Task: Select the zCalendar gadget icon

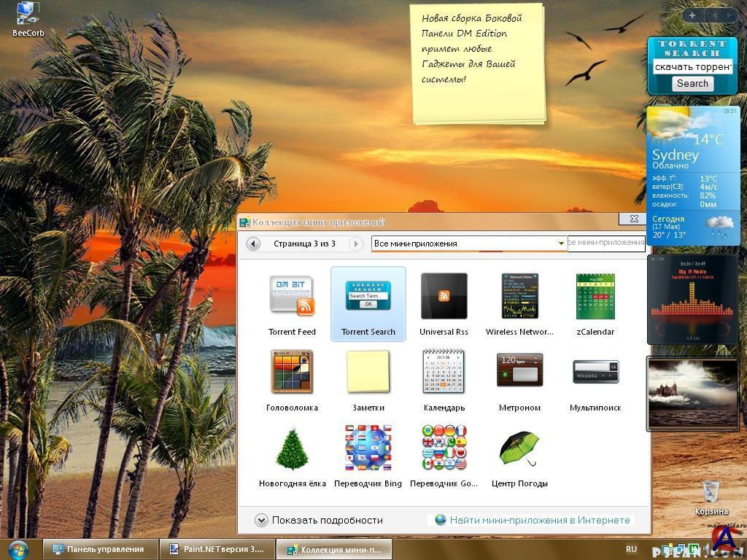Action: tap(595, 297)
